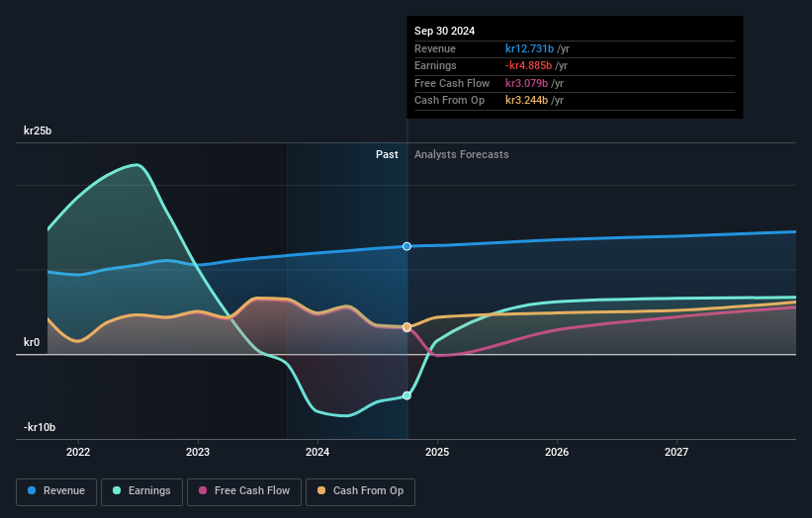Click the kr3.079b free cash flow value

526,83
